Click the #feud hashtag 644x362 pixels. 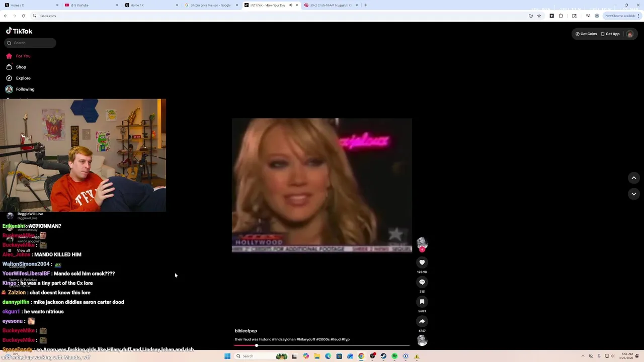335,339
